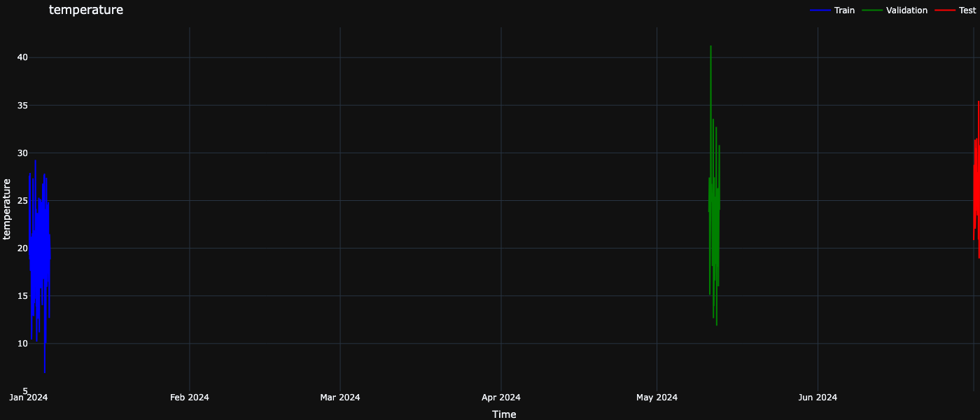980x420 pixels.
Task: Click the '40' y-axis tick label
Action: point(22,57)
